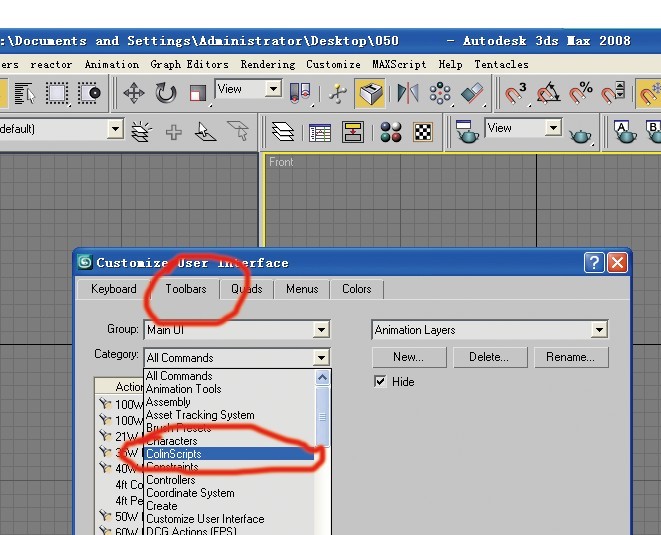The width and height of the screenshot is (661, 535).
Task: Click the category list scroll up arrow
Action: click(x=322, y=377)
